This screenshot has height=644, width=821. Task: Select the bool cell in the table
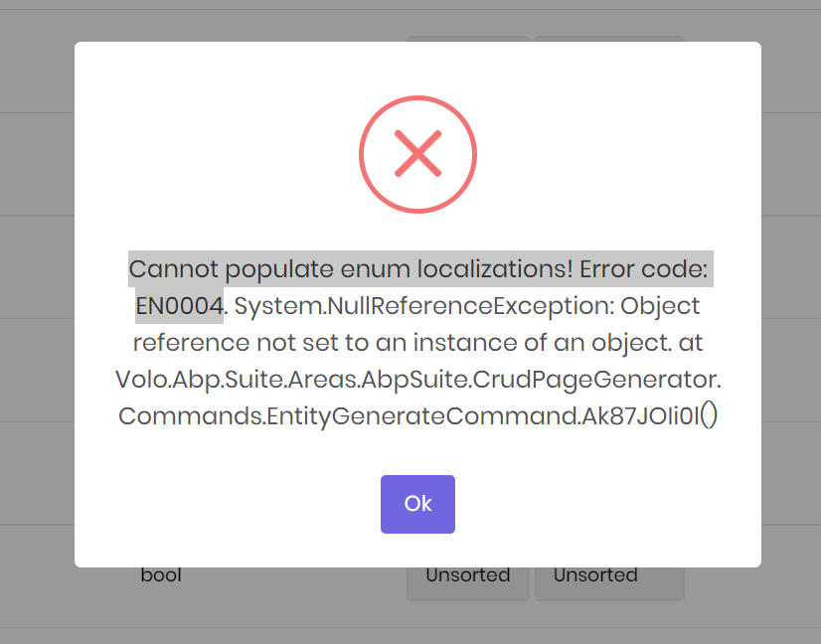pyautogui.click(x=161, y=574)
